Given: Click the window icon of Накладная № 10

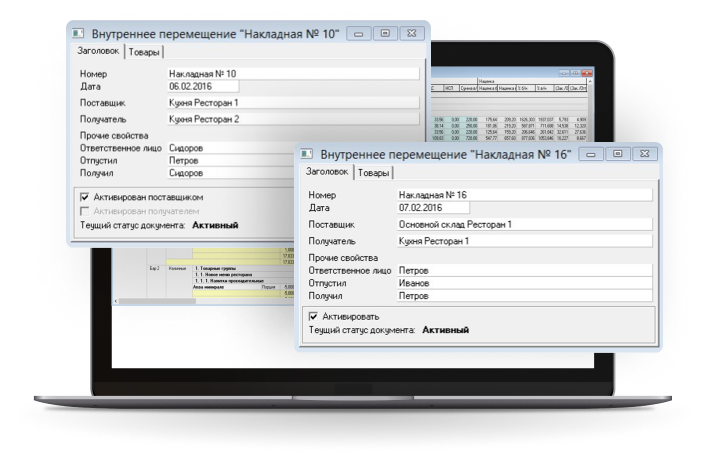Looking at the screenshot, I should (x=78, y=33).
